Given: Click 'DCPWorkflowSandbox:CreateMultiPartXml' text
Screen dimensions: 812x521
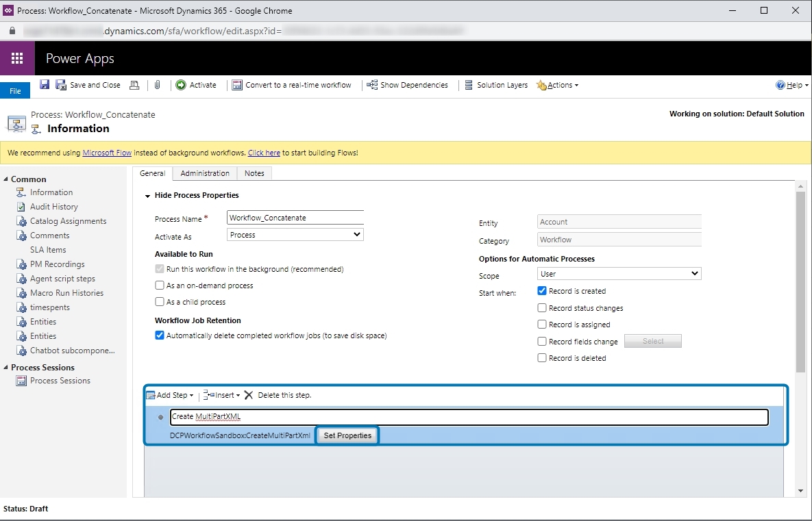Looking at the screenshot, I should click(240, 435).
